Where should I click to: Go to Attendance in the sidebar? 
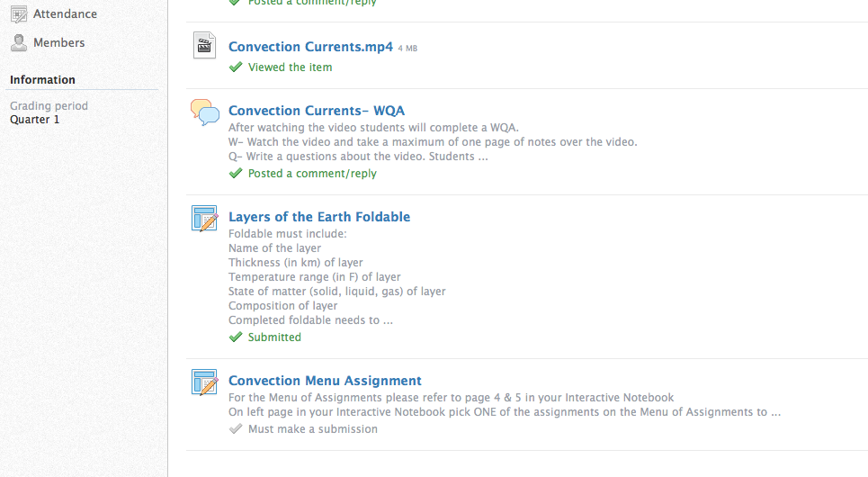(x=65, y=13)
